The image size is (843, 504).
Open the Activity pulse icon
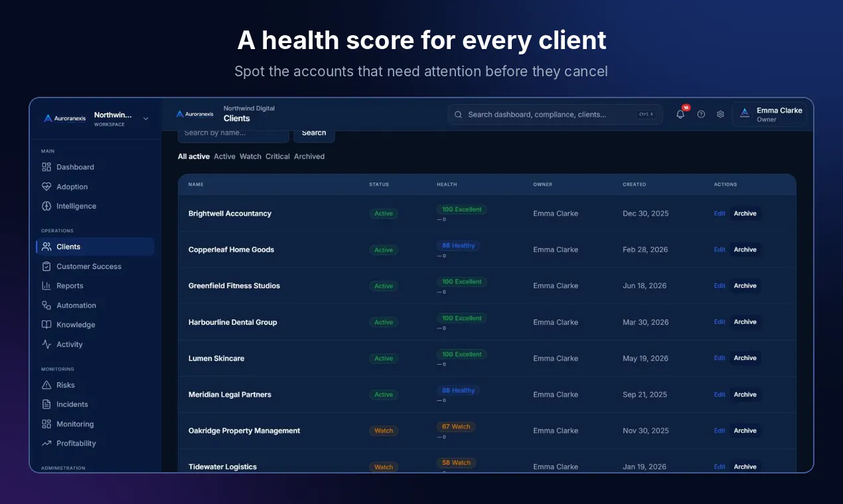(x=46, y=345)
